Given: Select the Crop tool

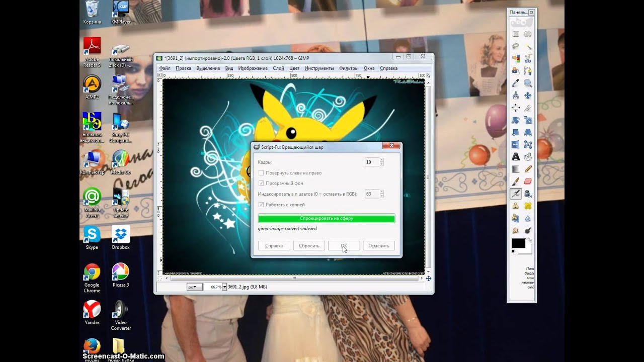Looking at the screenshot, I should pos(528,108).
